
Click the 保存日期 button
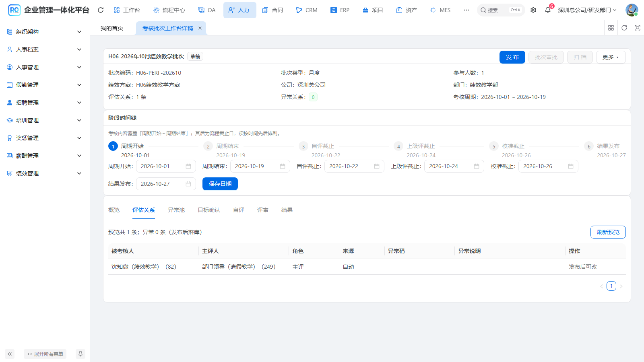click(x=220, y=184)
